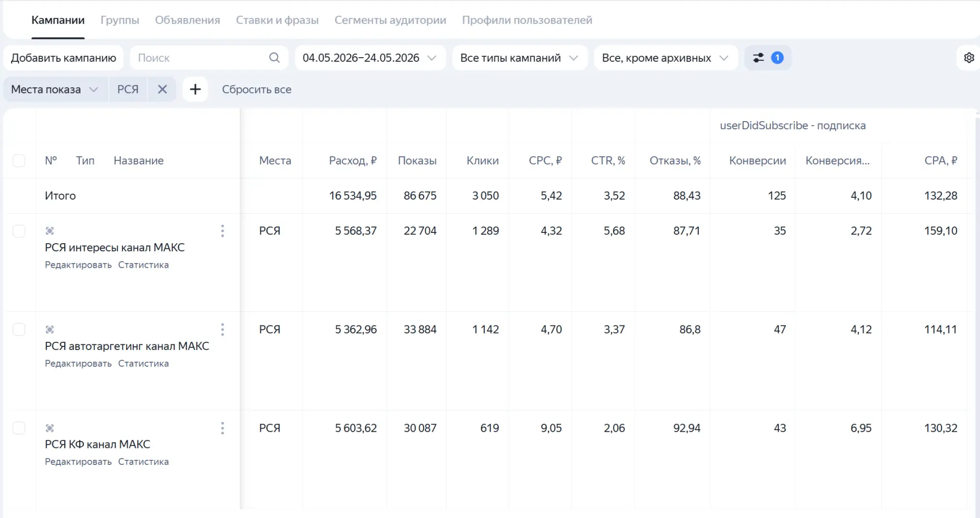Check the РСЯ интересы канал МАКС row checkbox
980x518 pixels.
(x=19, y=231)
